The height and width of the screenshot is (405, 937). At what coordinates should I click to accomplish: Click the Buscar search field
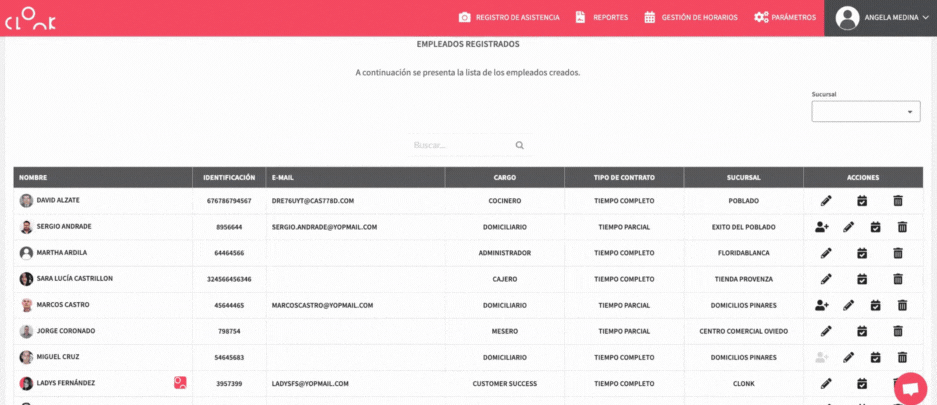pyautogui.click(x=460, y=145)
